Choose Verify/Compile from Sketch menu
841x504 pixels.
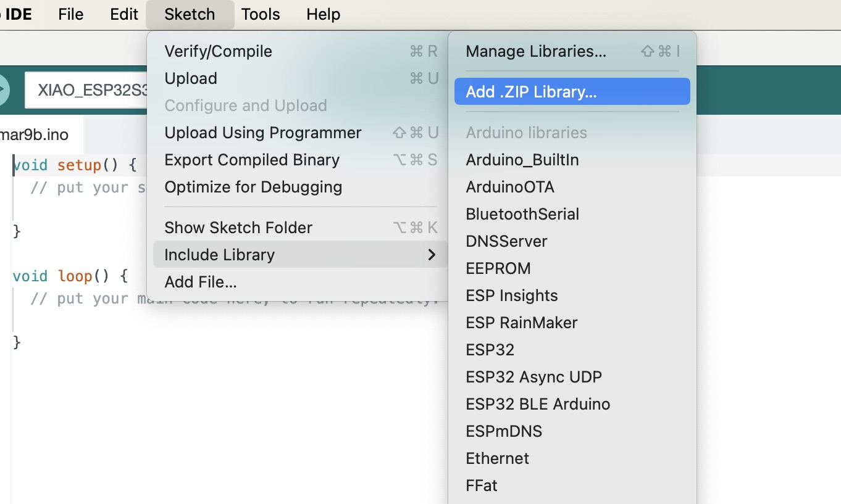[300, 51]
